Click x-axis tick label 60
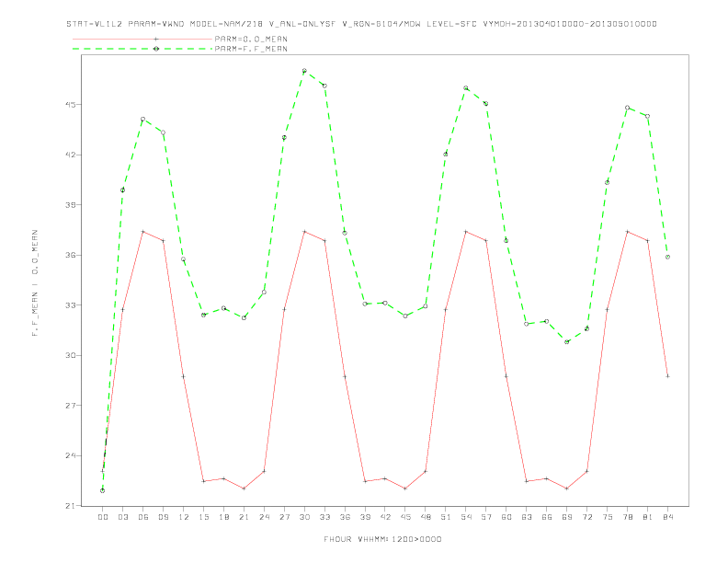Image resolution: width=728 pixels, height=563 pixels. 506,517
